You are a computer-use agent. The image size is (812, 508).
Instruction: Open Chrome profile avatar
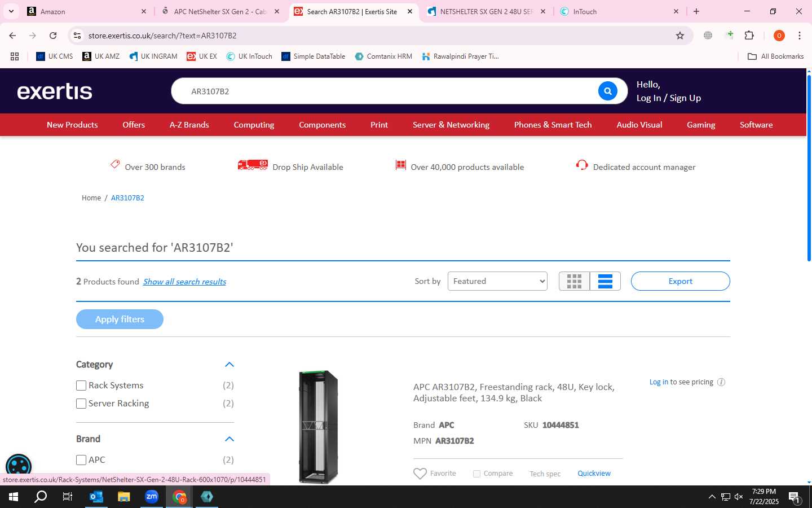coord(779,36)
